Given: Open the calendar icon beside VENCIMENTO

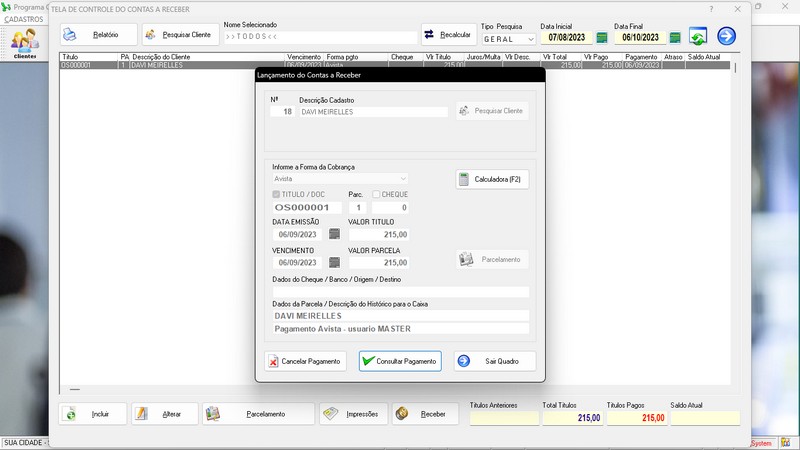Looking at the screenshot, I should tap(334, 262).
